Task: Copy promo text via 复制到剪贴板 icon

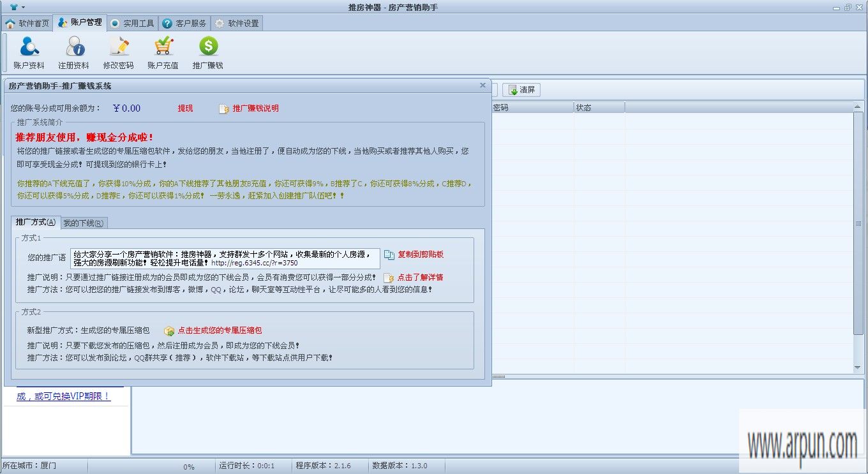Action: pyautogui.click(x=414, y=254)
